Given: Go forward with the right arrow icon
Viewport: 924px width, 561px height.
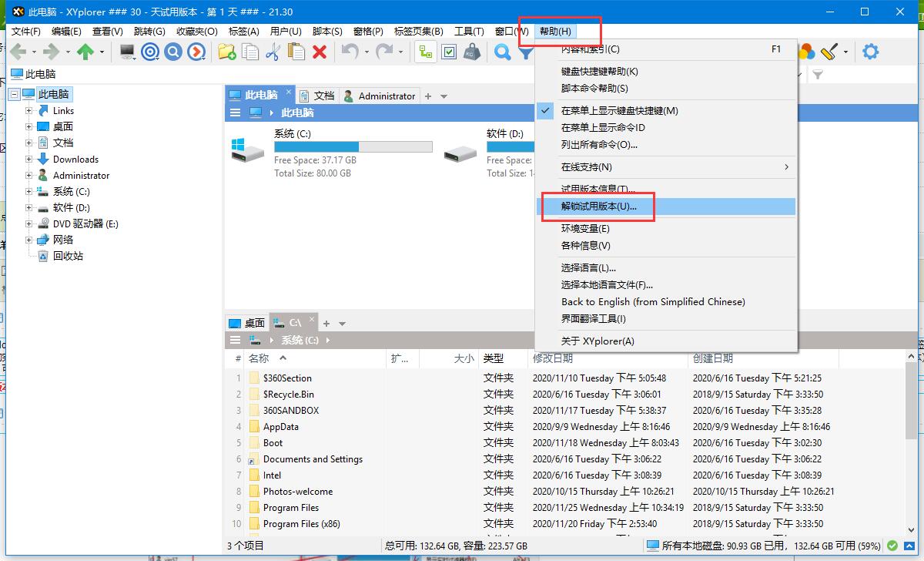Looking at the screenshot, I should [x=51, y=52].
